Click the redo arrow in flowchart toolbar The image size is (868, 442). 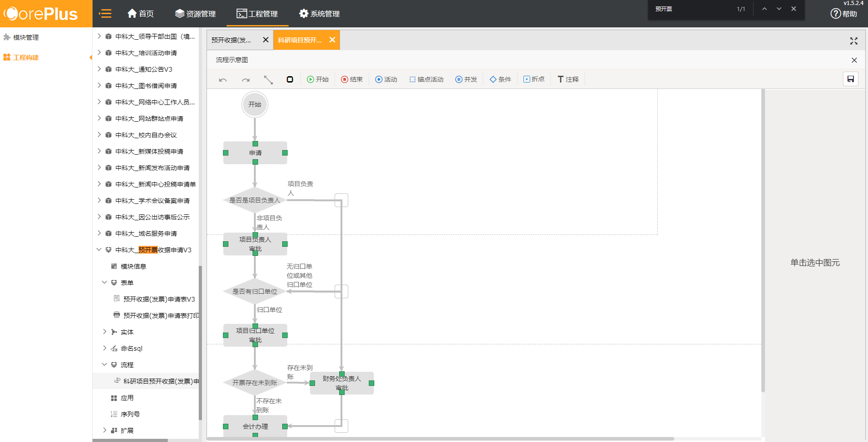click(246, 80)
